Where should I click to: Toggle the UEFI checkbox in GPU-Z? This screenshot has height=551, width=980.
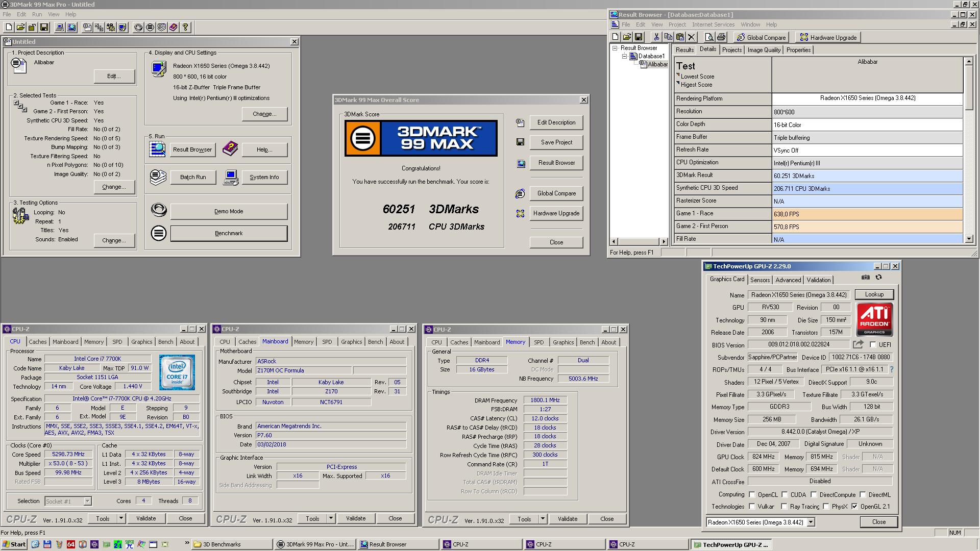tap(873, 344)
